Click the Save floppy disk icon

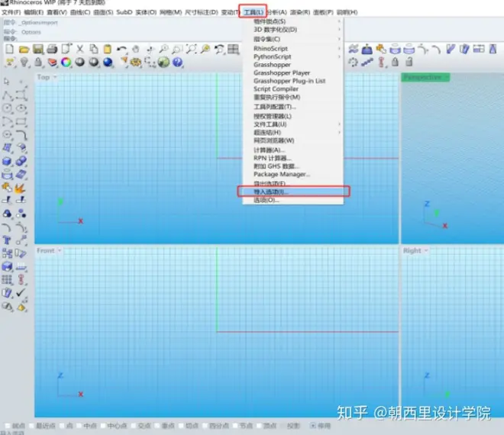coord(38,49)
